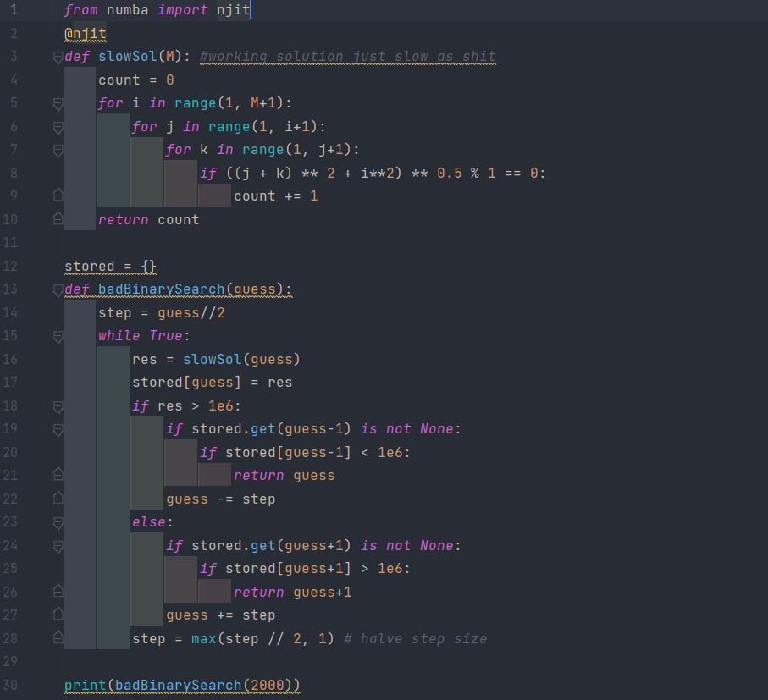Click the 'count += 1' statement
This screenshot has height=700, width=768.
tap(275, 196)
